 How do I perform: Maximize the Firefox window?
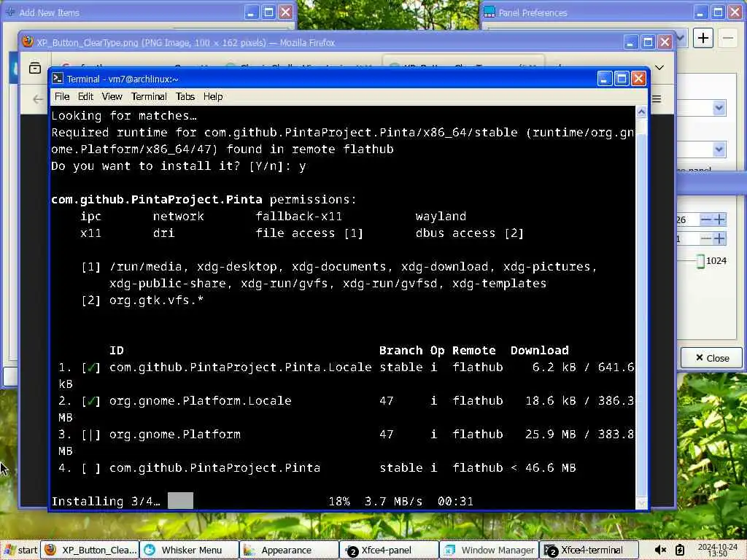point(648,42)
